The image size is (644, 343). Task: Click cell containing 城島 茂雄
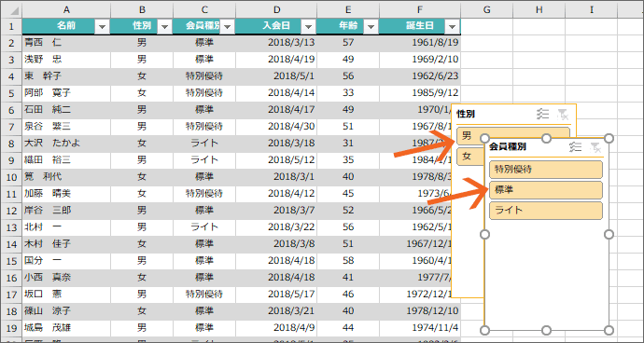click(x=66, y=328)
